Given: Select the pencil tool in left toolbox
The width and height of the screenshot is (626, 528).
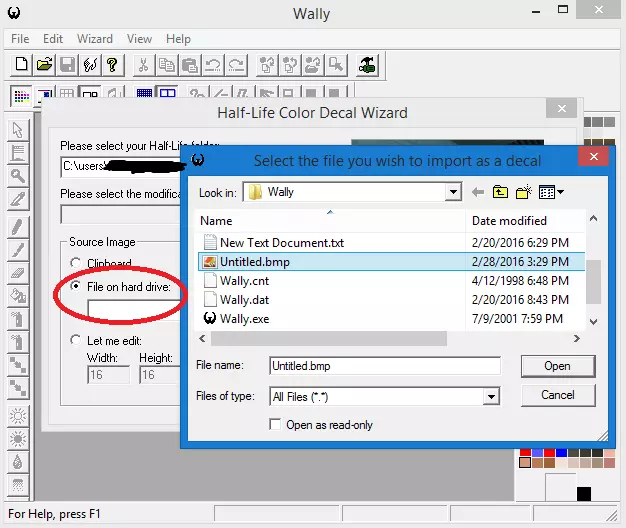Looking at the screenshot, I should click(18, 227).
